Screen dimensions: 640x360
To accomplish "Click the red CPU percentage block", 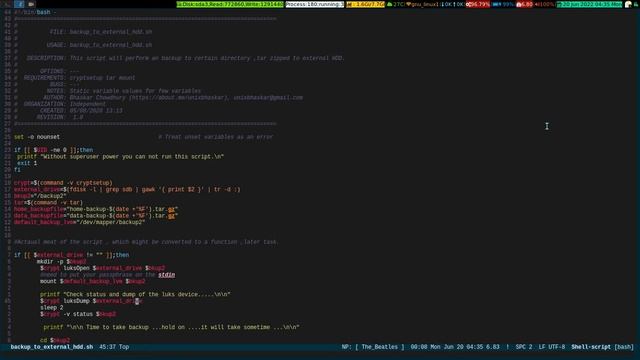I will [x=478, y=4].
